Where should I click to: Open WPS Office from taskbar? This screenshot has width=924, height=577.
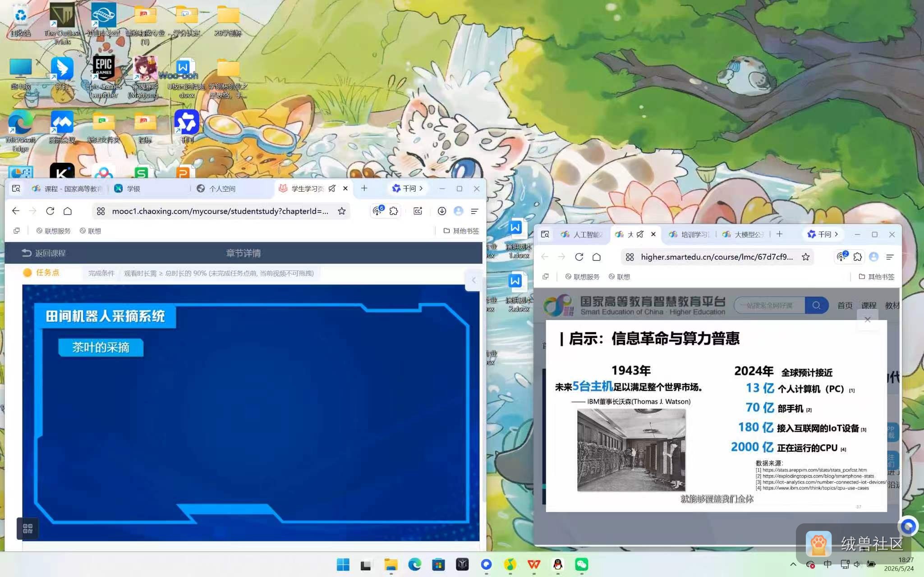(x=534, y=564)
